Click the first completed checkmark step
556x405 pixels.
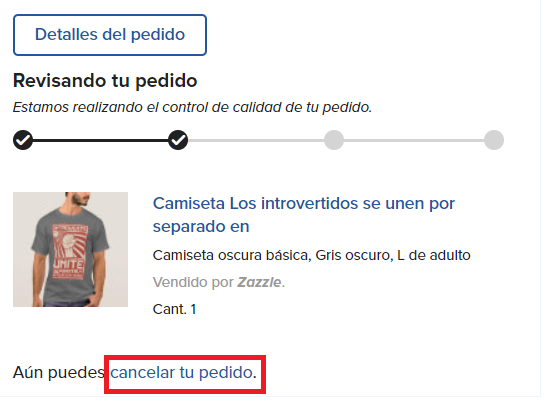23,140
